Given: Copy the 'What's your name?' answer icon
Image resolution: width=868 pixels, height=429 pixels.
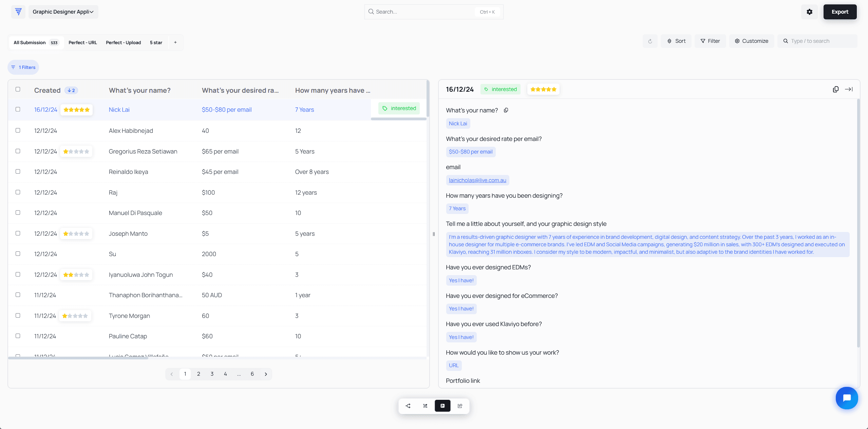Looking at the screenshot, I should (x=506, y=110).
